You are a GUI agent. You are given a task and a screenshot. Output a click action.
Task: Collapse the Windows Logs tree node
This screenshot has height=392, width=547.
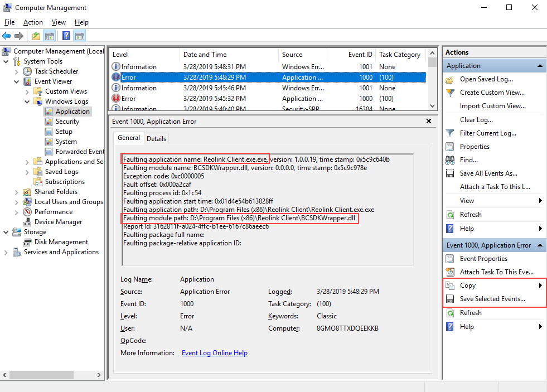pos(27,101)
